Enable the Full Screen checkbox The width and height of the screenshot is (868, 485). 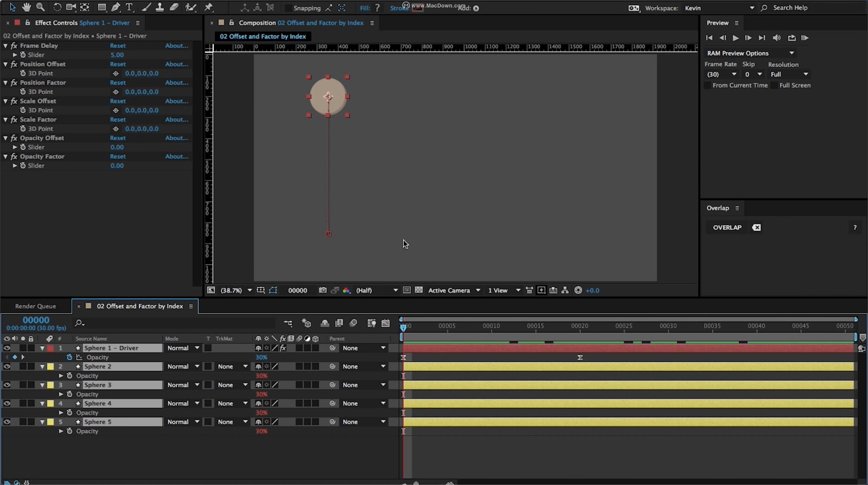pos(774,85)
